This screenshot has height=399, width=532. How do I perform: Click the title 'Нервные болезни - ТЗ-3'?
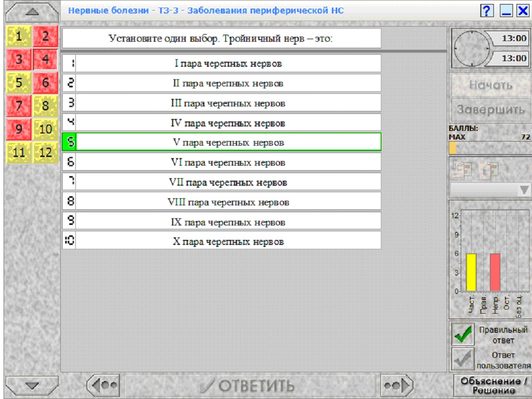(125, 11)
